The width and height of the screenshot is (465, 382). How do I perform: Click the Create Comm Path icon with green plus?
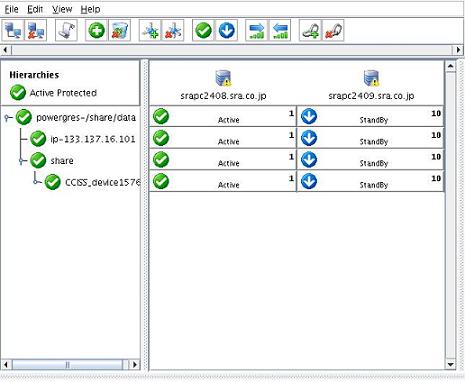click(150, 30)
